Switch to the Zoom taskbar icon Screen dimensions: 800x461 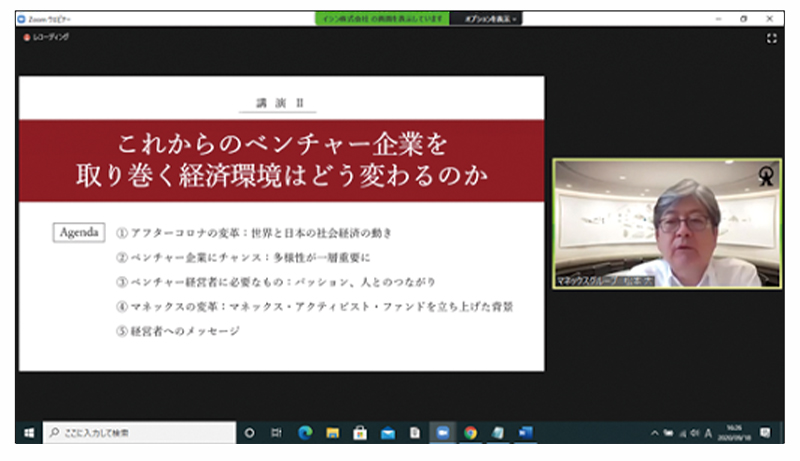[441, 433]
